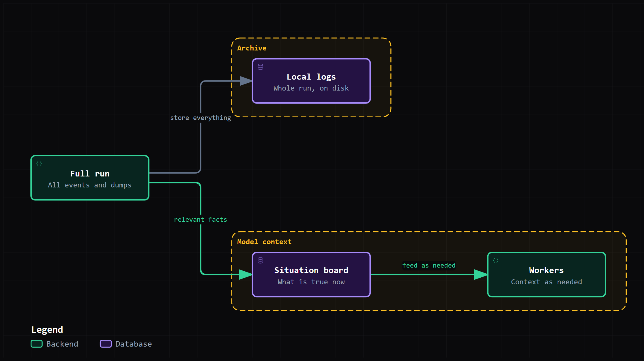Click the Database legend label

(x=134, y=344)
